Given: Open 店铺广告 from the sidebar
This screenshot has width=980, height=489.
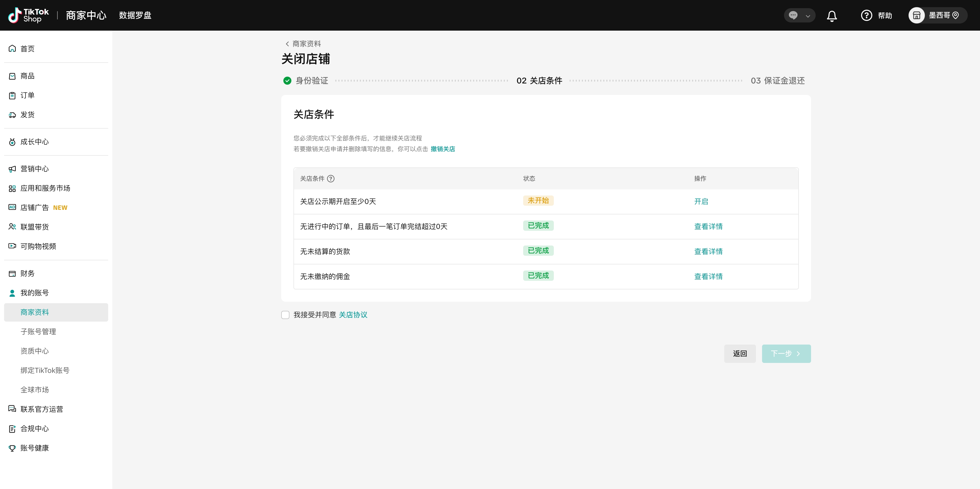Looking at the screenshot, I should tap(35, 207).
